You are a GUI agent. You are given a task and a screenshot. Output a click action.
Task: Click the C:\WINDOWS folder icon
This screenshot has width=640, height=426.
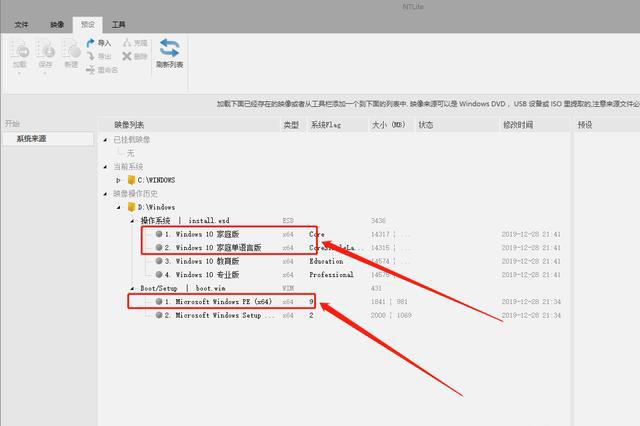pyautogui.click(x=131, y=180)
